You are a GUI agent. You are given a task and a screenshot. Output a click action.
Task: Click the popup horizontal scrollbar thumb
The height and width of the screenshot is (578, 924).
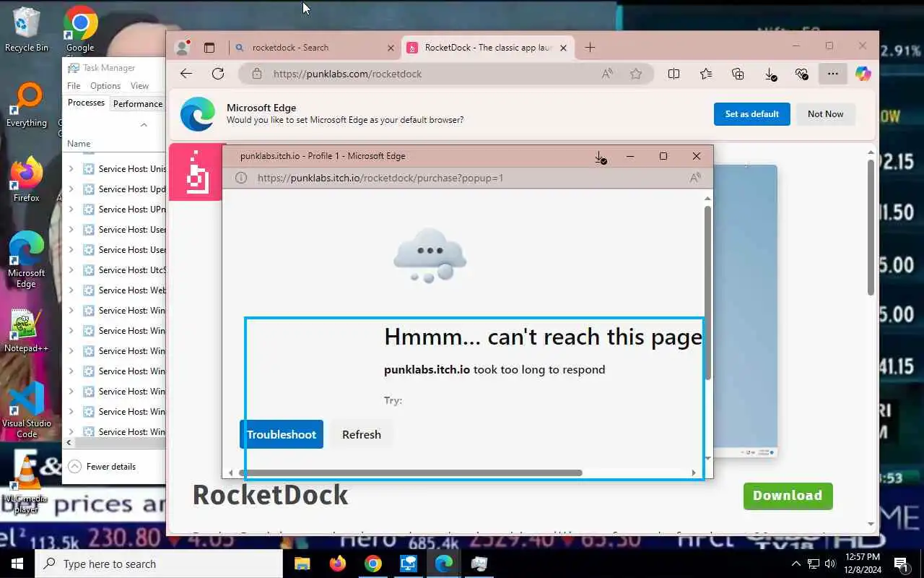(x=411, y=473)
